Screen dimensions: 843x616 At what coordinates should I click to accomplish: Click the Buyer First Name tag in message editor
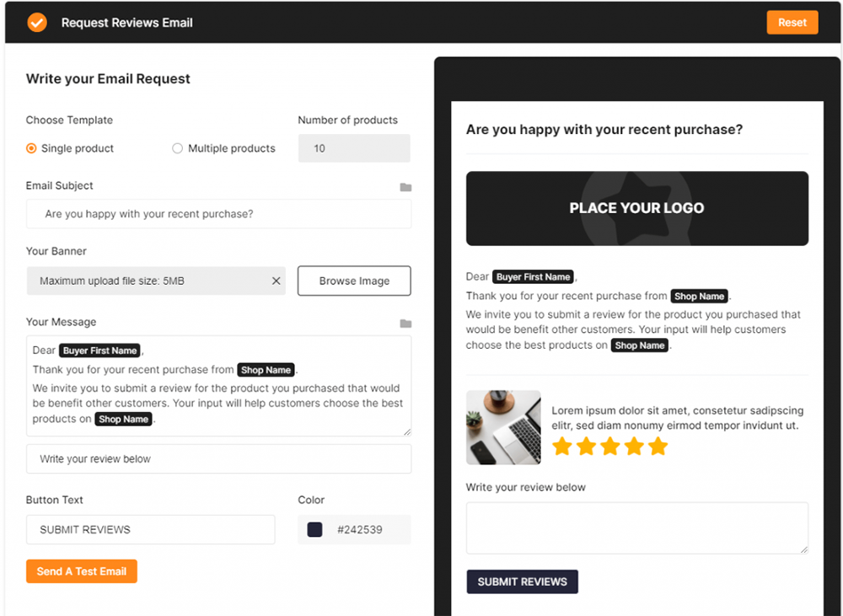click(x=100, y=351)
